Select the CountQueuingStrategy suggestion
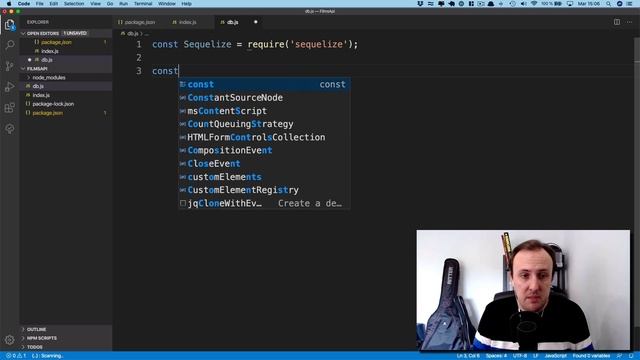This screenshot has width=640, height=360. [264, 124]
